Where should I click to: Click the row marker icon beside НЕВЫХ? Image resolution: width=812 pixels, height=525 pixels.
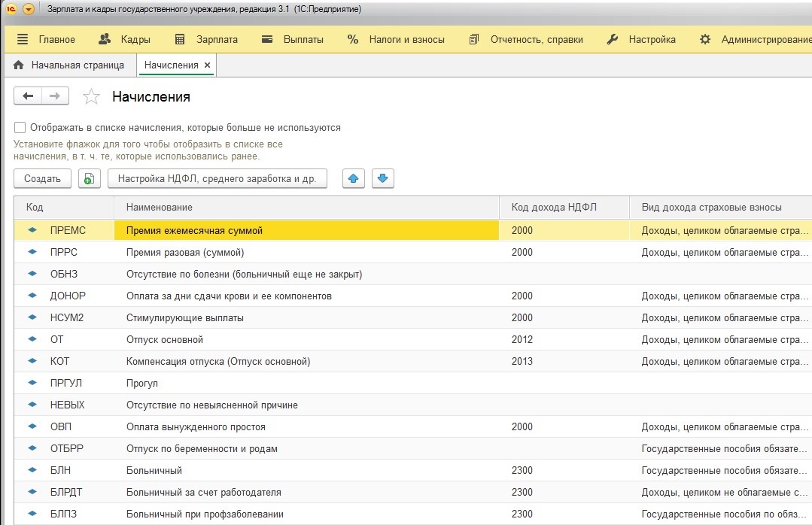click(32, 404)
